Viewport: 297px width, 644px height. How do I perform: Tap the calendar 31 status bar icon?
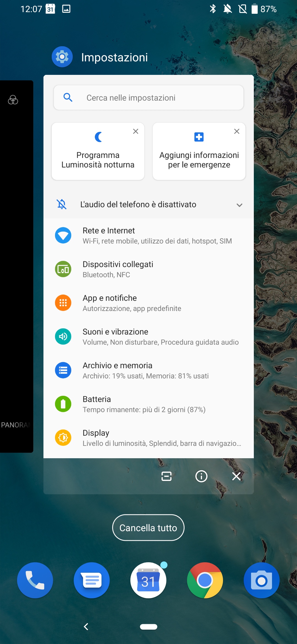click(50, 9)
